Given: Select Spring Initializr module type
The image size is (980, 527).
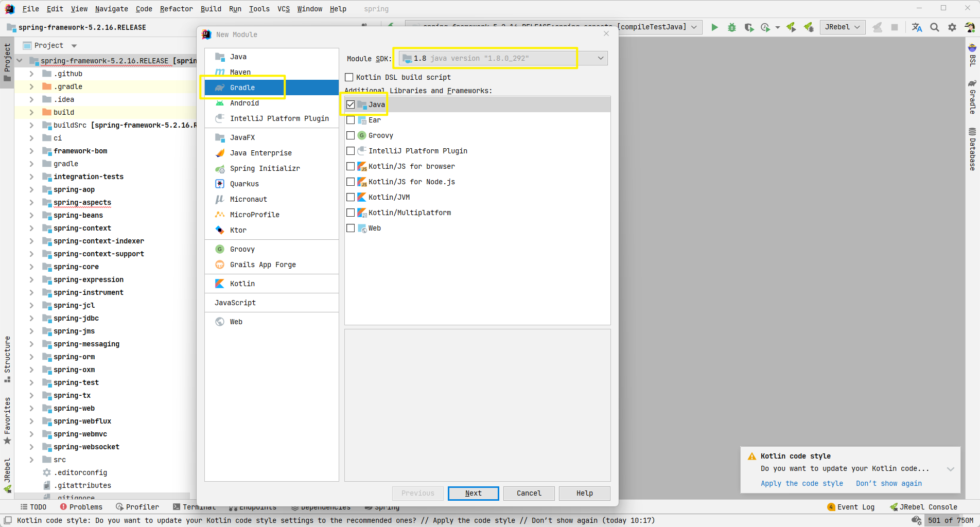Looking at the screenshot, I should [x=271, y=168].
